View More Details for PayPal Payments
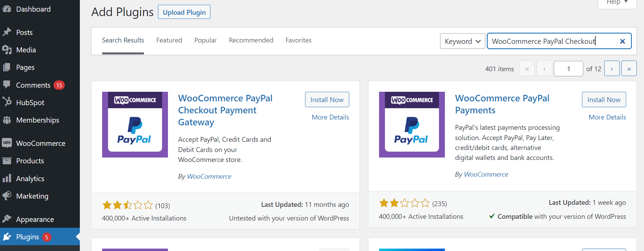 [x=607, y=117]
